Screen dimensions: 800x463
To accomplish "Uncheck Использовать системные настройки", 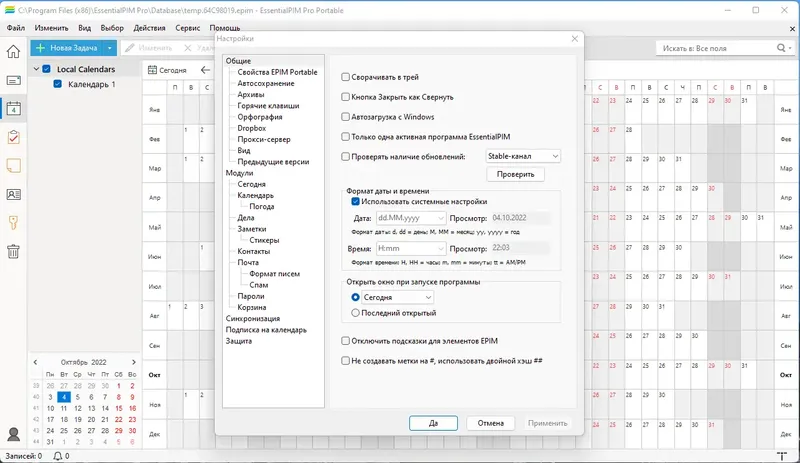I will click(x=356, y=202).
